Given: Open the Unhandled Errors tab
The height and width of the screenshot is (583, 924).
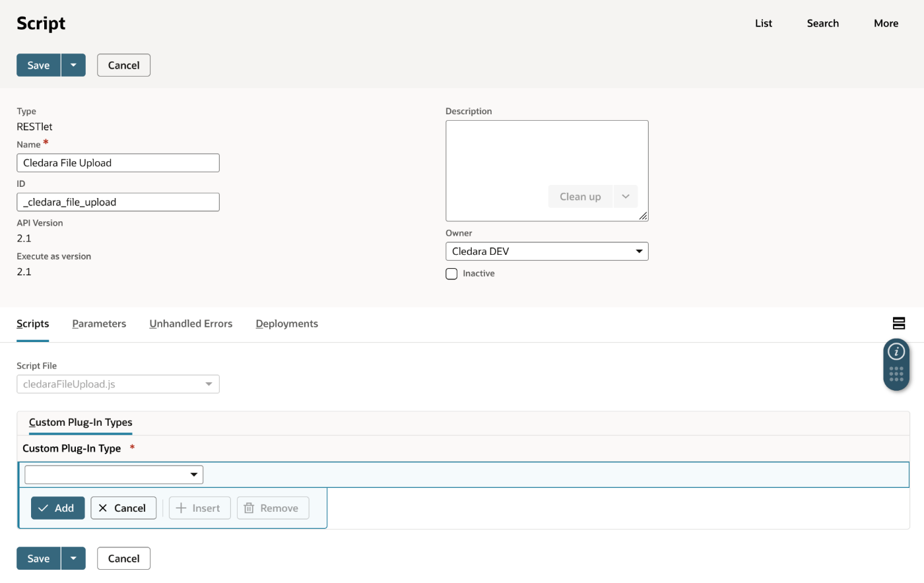Looking at the screenshot, I should [x=191, y=324].
